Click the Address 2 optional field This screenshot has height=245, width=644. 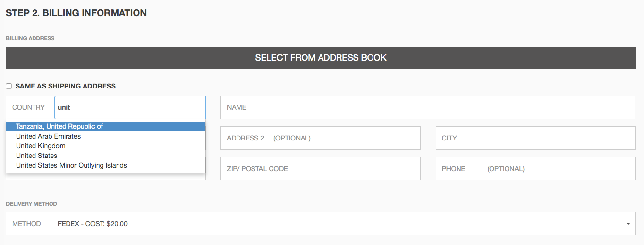coord(320,138)
